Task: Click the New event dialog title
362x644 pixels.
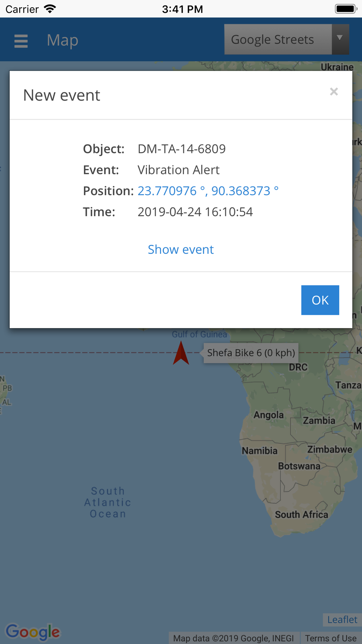Action: 62,95
